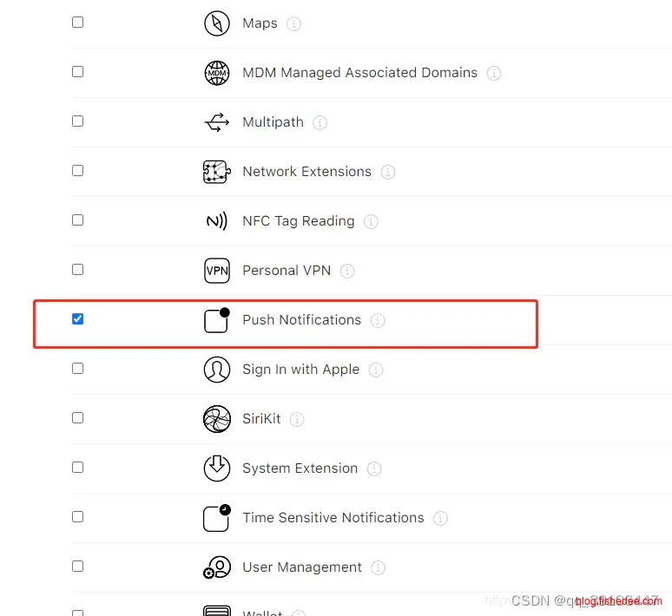Screen dimensions: 672x616
Task: Tick the Personal VPN checkbox
Action: pos(78,270)
